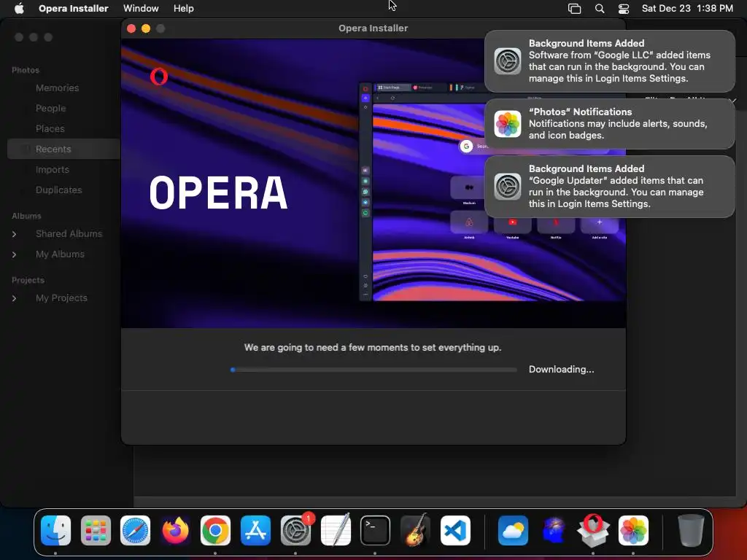Viewport: 747px width, 560px height.
Task: Open the Help menu
Action: coord(183,9)
